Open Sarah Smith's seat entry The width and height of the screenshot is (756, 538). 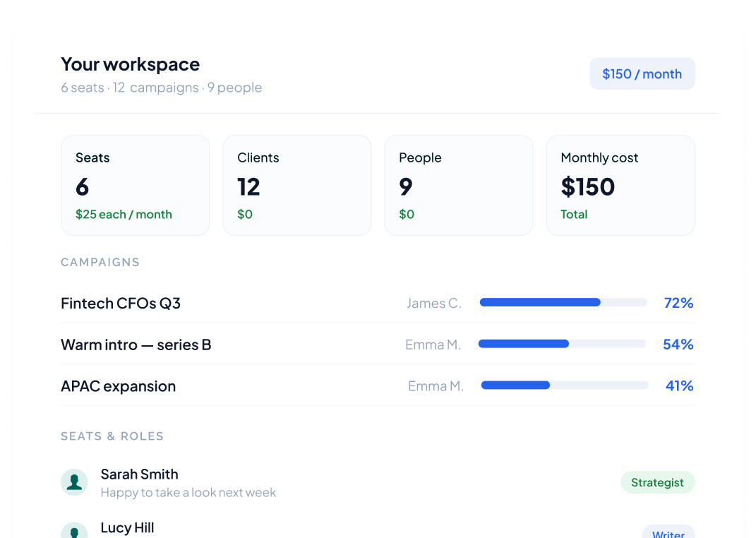click(x=378, y=482)
